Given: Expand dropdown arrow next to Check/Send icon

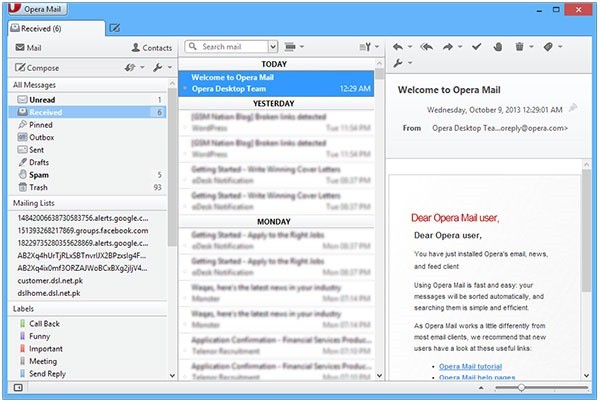Looking at the screenshot, I should [x=142, y=68].
